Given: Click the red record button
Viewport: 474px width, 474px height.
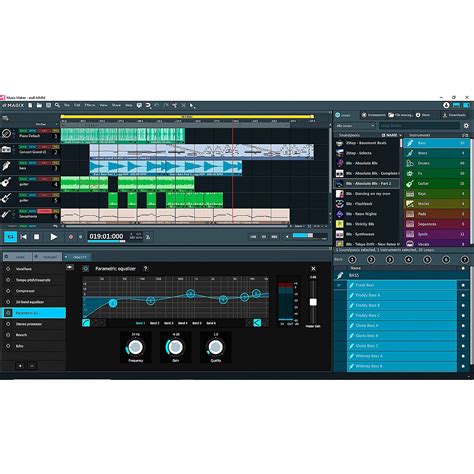Looking at the screenshot, I should point(71,237).
